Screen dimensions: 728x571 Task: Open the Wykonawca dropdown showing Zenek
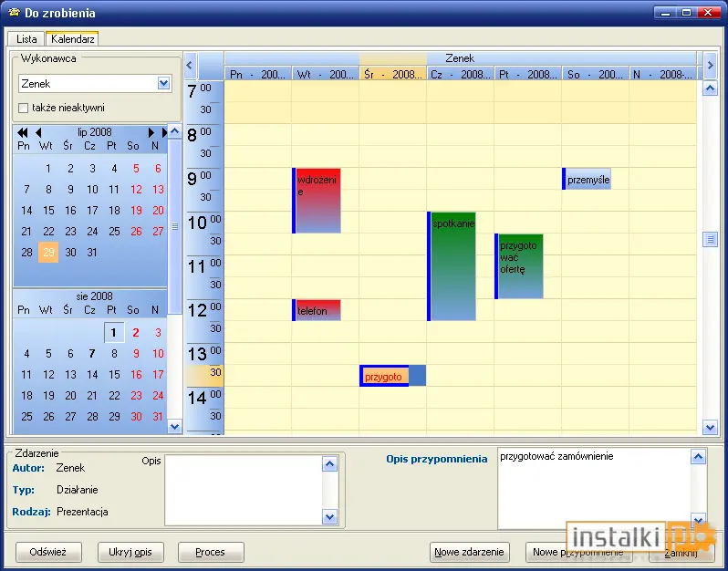coord(163,84)
